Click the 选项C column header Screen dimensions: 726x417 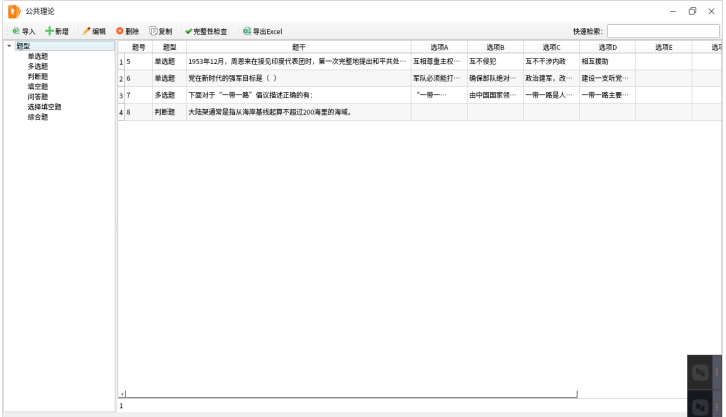point(551,47)
